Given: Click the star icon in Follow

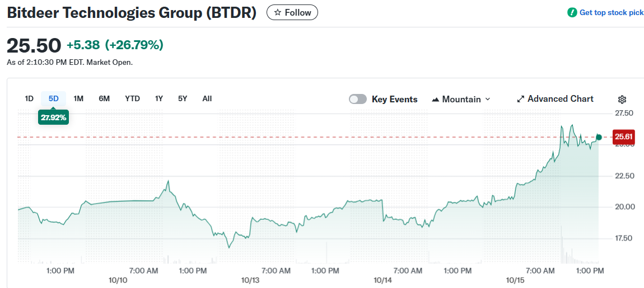Looking at the screenshot, I should click(277, 12).
